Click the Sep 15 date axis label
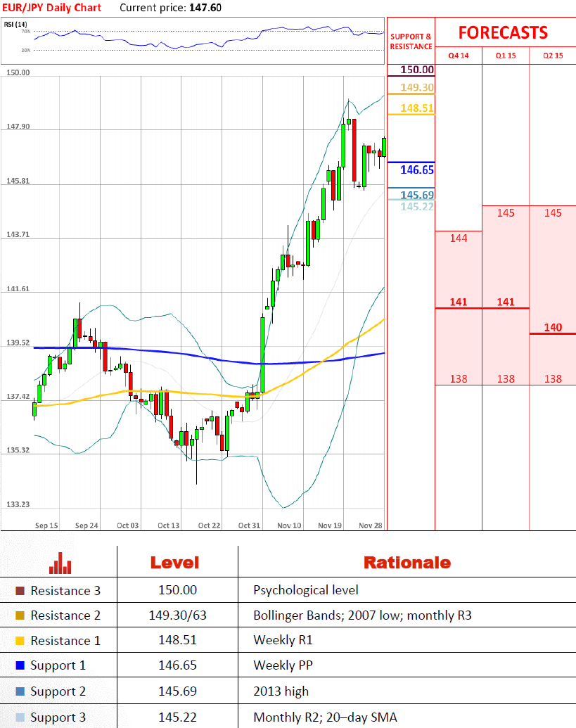This screenshot has width=576, height=728. pyautogui.click(x=46, y=525)
